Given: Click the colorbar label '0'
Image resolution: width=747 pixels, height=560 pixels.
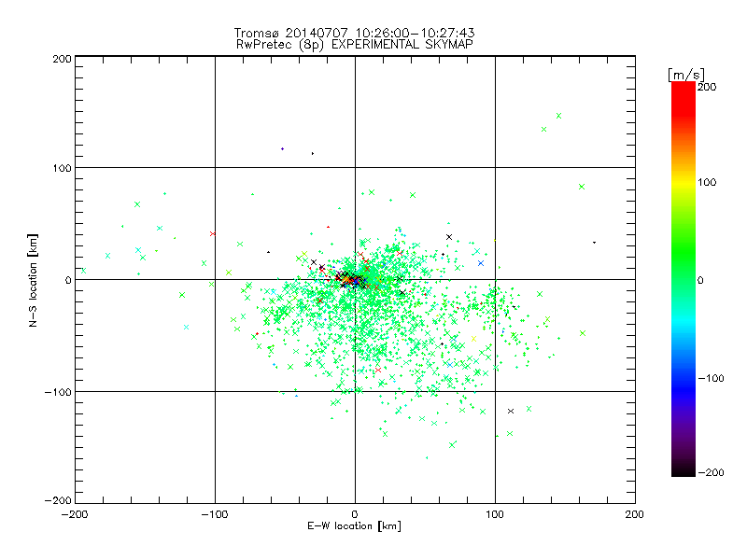Looking at the screenshot, I should pos(700,280).
